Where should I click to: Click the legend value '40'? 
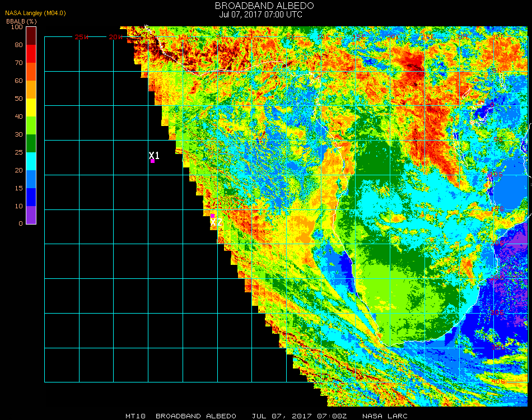point(18,116)
